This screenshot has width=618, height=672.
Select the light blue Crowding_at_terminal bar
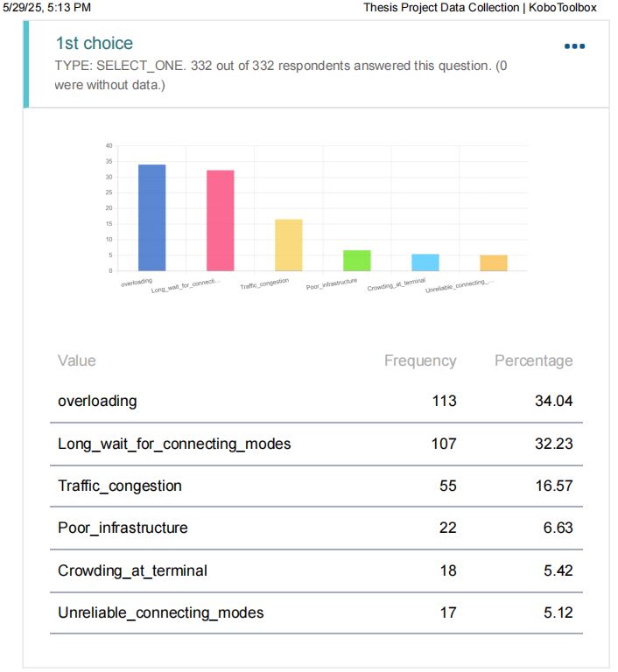tap(425, 262)
